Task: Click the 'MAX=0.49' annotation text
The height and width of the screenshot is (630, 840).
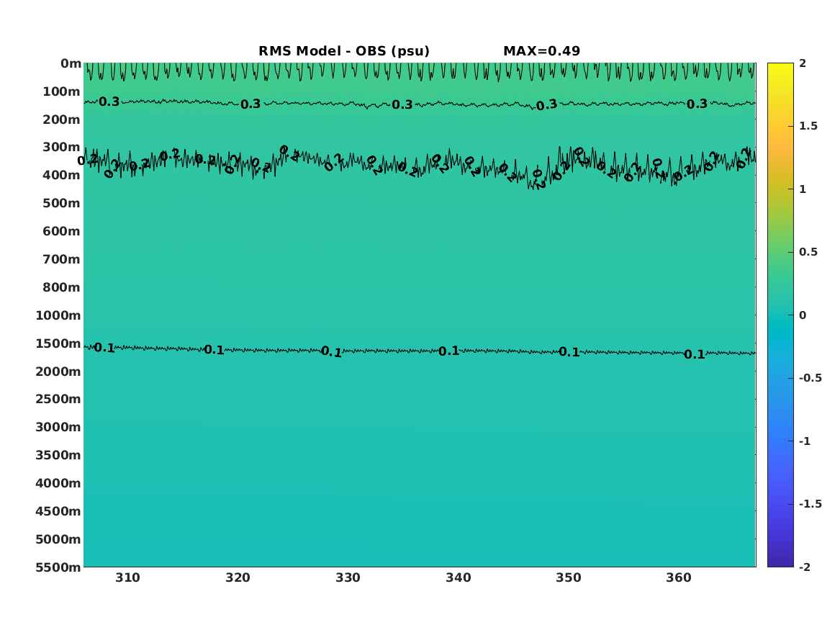Action: pos(541,51)
